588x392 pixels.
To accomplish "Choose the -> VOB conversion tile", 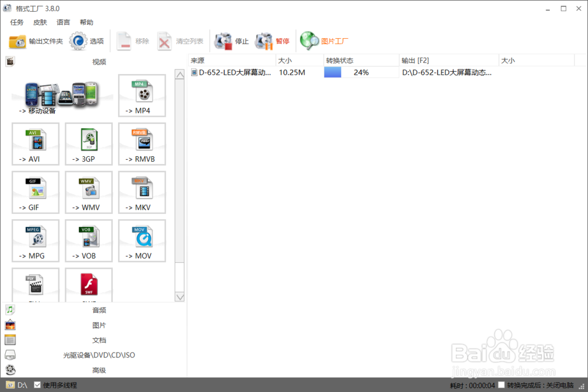I will [x=89, y=240].
